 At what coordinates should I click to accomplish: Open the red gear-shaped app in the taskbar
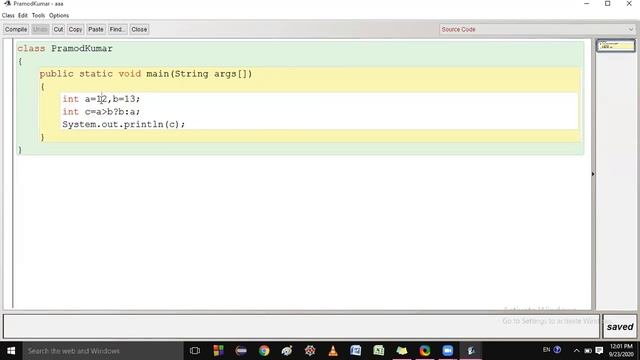click(310, 351)
